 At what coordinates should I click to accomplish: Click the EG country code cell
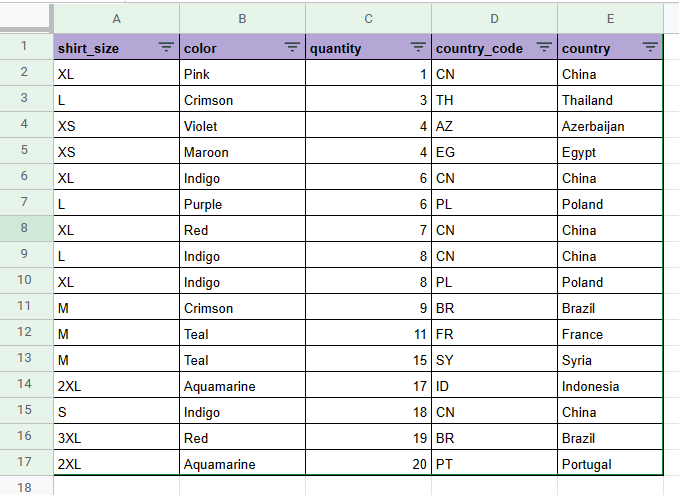click(495, 151)
